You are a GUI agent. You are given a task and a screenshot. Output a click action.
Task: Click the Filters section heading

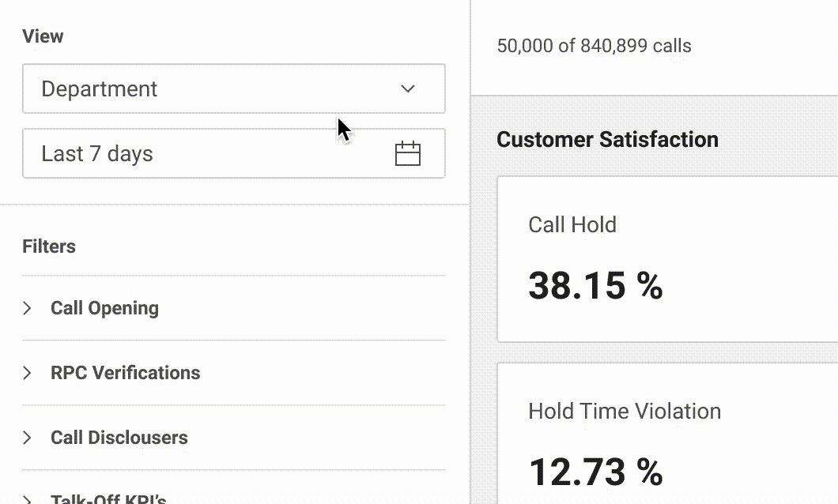(49, 246)
